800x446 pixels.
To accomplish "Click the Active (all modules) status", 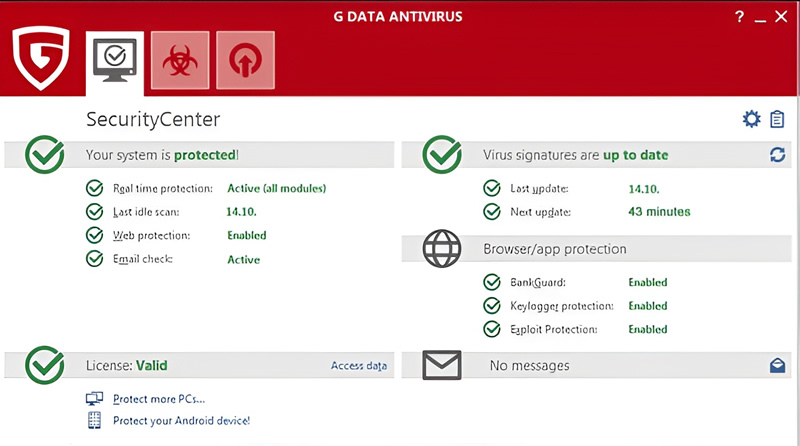I will pos(277,188).
